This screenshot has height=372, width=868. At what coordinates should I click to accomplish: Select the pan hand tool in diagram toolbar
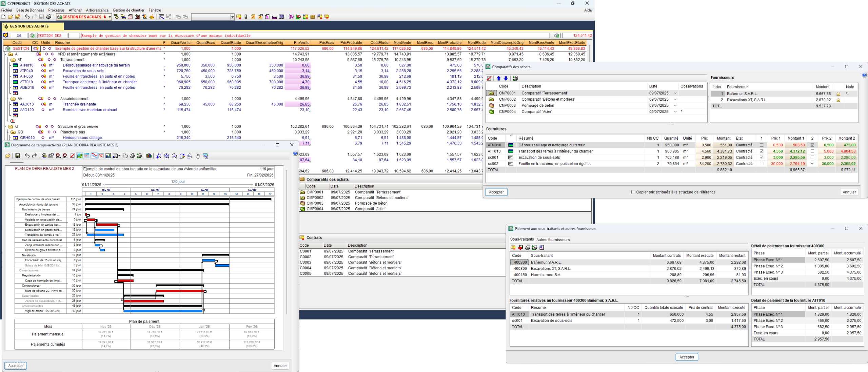[198, 156]
